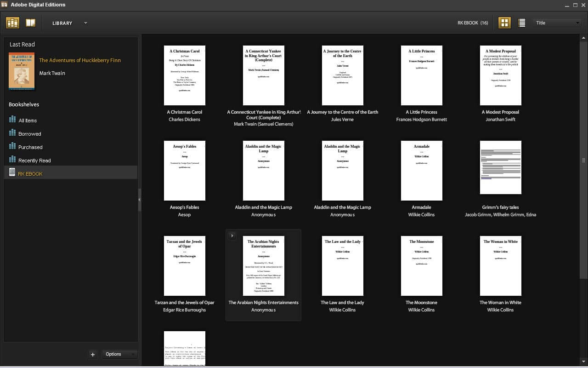Open The Woman in White thumbnail
The height and width of the screenshot is (368, 588).
click(x=501, y=266)
